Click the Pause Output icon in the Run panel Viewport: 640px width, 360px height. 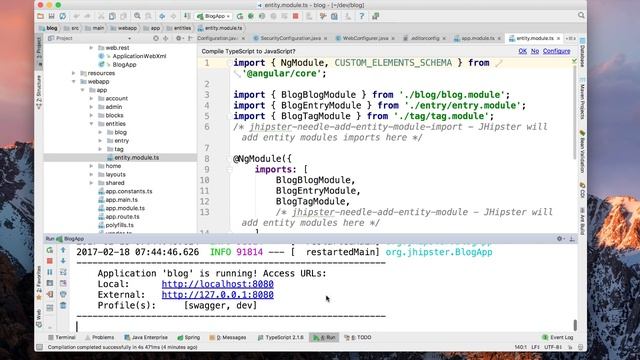pyautogui.click(x=50, y=272)
